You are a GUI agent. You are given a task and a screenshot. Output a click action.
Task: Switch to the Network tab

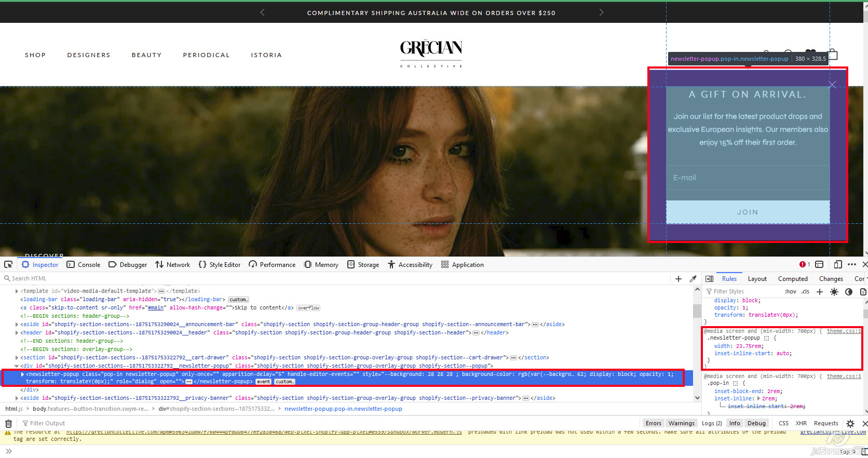point(173,265)
